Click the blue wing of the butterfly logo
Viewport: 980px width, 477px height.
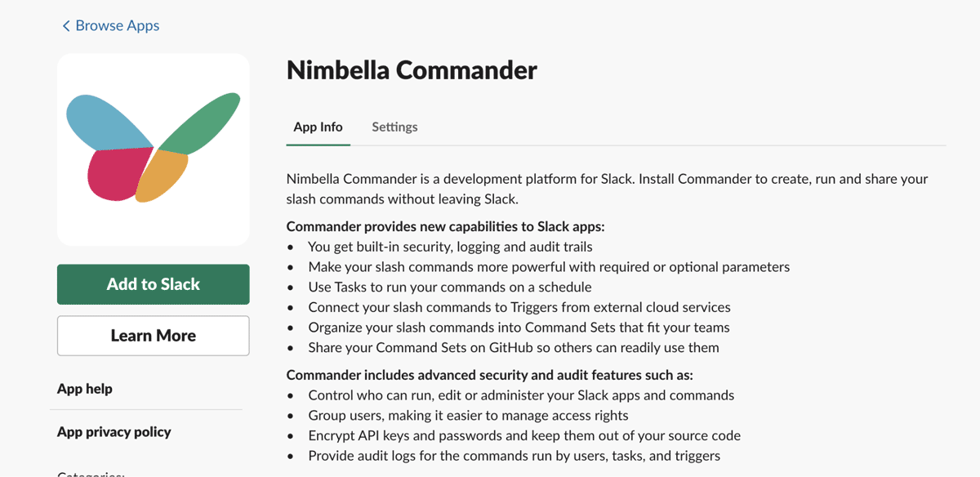pyautogui.click(x=102, y=124)
